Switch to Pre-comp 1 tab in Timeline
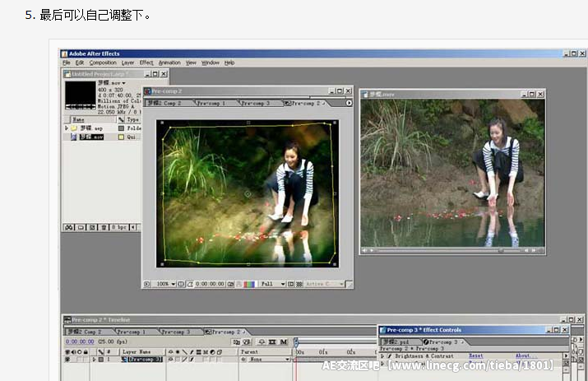The width and height of the screenshot is (588, 381). [x=131, y=332]
